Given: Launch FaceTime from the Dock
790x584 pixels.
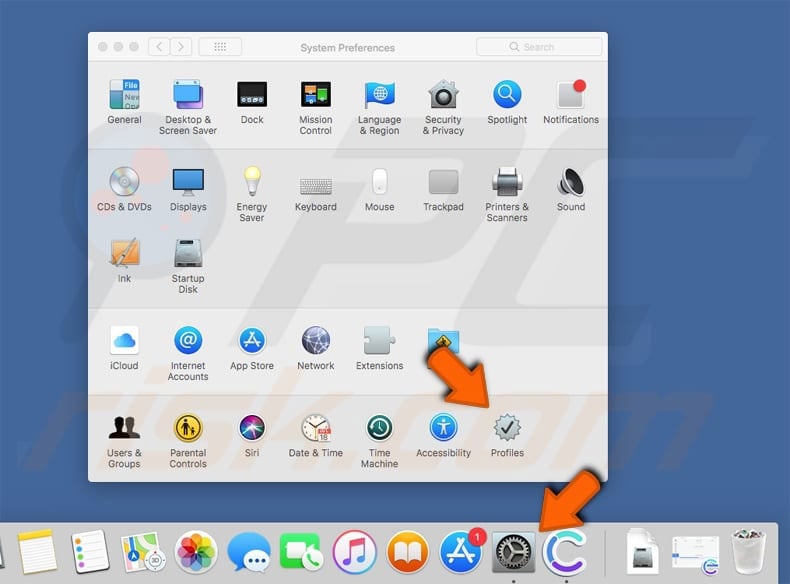Looking at the screenshot, I should (x=302, y=552).
